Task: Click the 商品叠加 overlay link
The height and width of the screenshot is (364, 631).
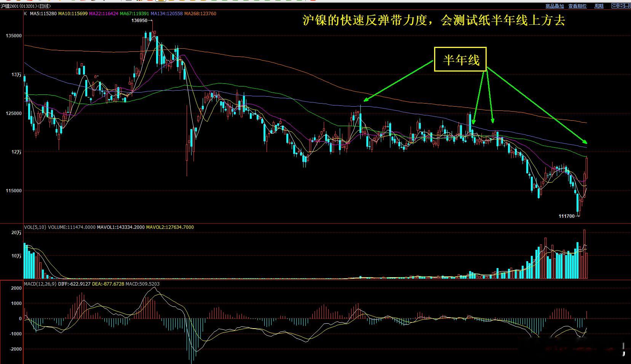Action: point(555,6)
